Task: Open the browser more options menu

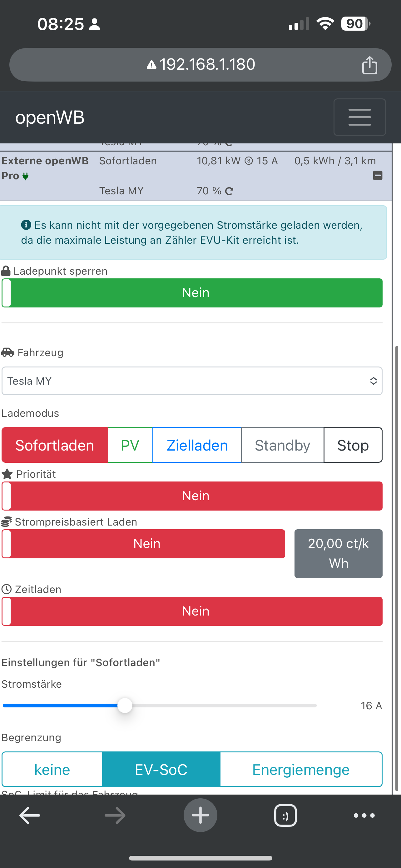Action: point(364,816)
